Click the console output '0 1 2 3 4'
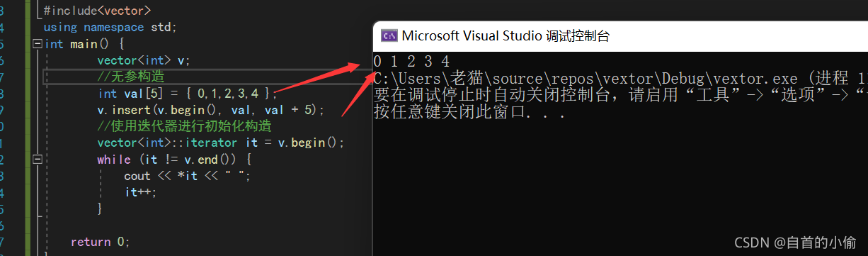 [x=411, y=61]
